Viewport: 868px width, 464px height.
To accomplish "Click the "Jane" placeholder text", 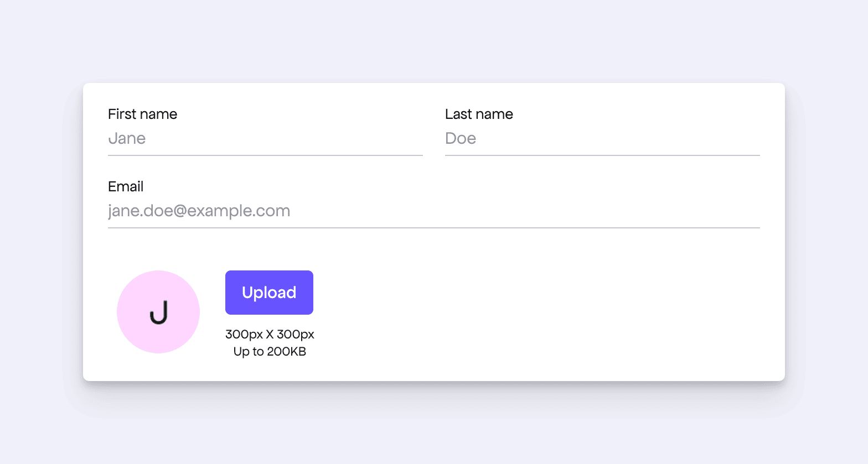I will click(x=127, y=139).
